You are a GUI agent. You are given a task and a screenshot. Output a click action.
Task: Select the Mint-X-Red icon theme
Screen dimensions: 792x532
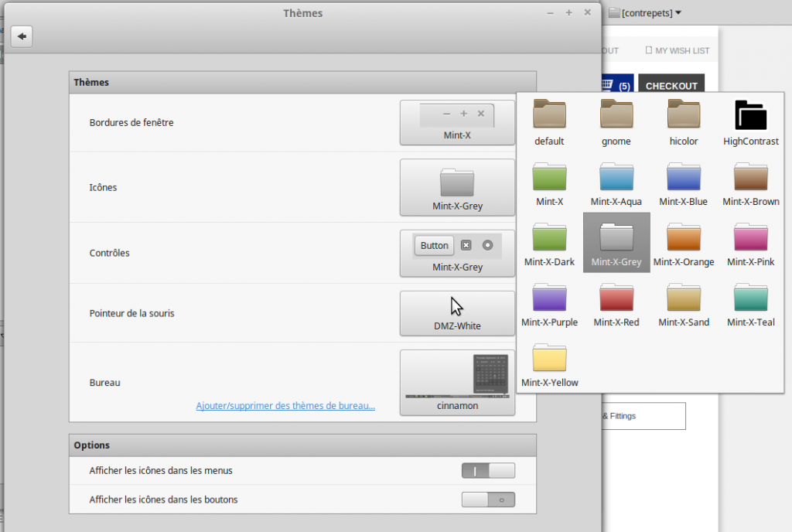coord(616,303)
